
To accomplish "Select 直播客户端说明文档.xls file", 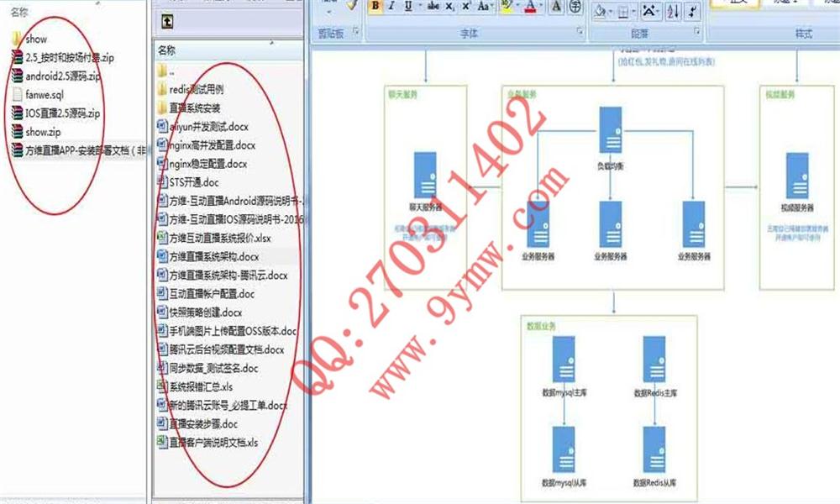I will [207, 443].
